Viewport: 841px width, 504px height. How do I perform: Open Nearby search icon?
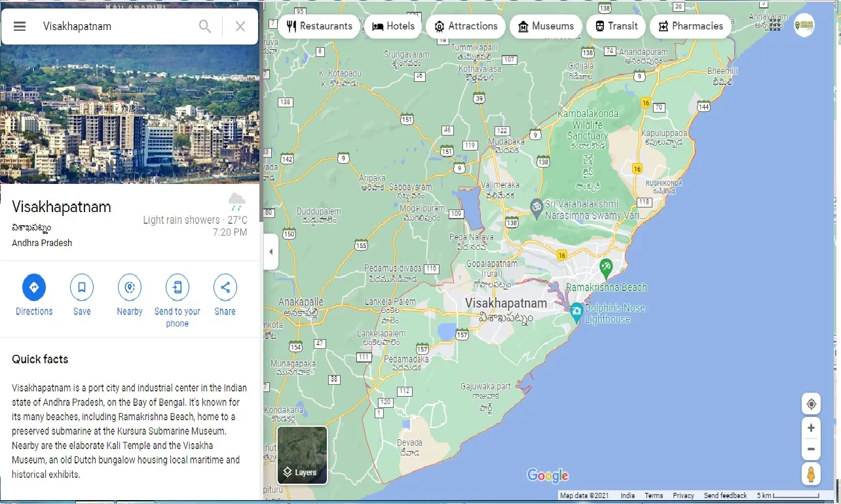point(130,287)
